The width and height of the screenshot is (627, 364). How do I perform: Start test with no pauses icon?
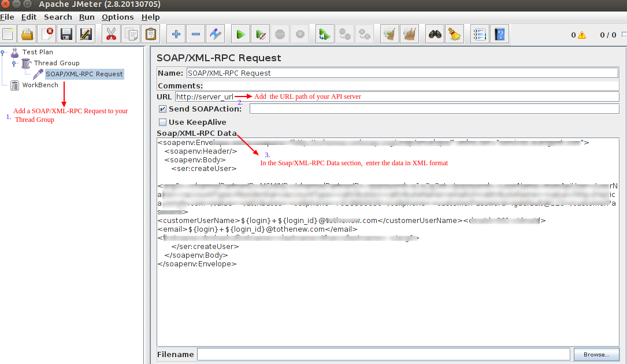pos(261,35)
